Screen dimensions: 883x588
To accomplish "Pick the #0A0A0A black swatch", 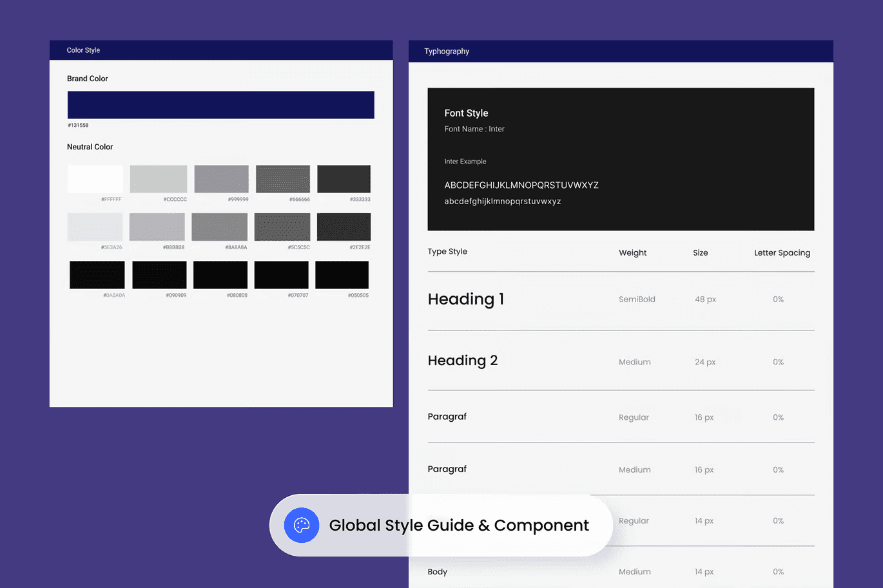I will tap(97, 275).
